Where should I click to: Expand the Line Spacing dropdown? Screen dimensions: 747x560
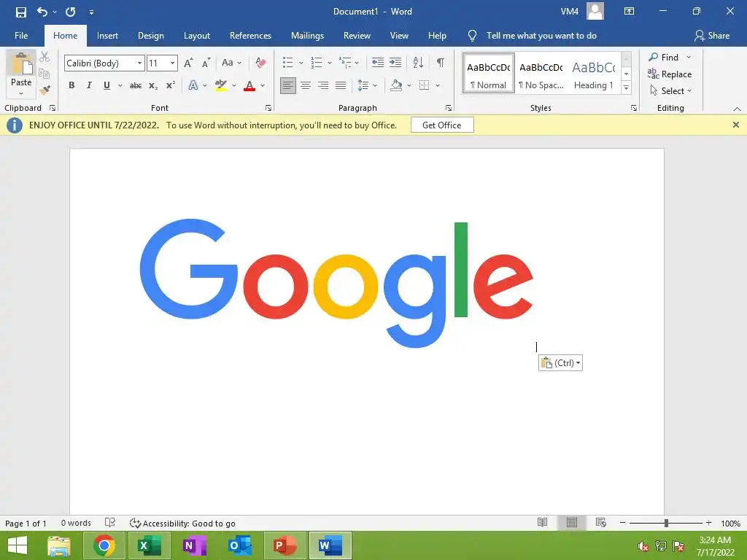coord(375,86)
